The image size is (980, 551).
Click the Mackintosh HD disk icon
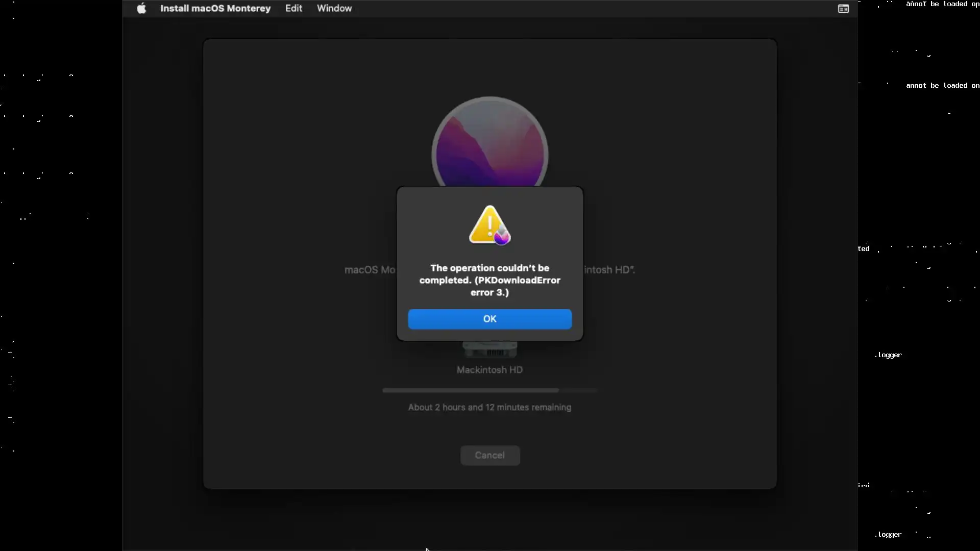(489, 350)
